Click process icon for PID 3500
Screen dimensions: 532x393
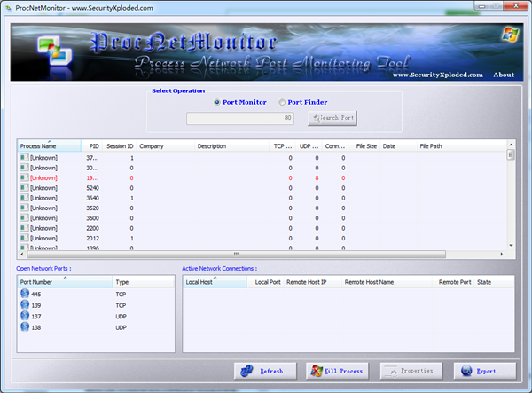click(x=24, y=217)
